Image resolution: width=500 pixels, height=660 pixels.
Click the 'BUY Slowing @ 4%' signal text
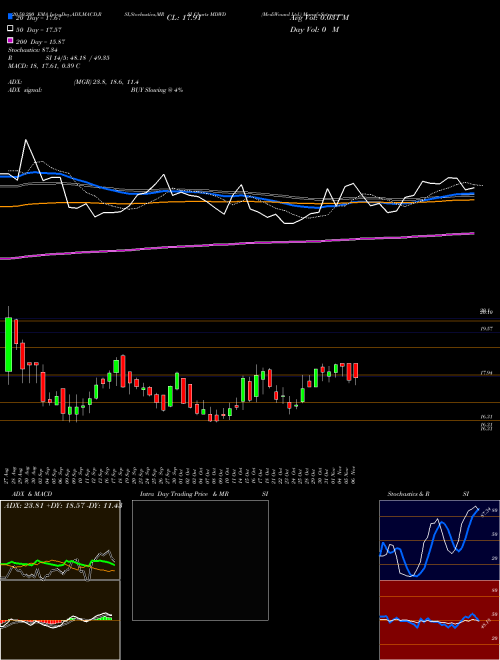click(157, 90)
